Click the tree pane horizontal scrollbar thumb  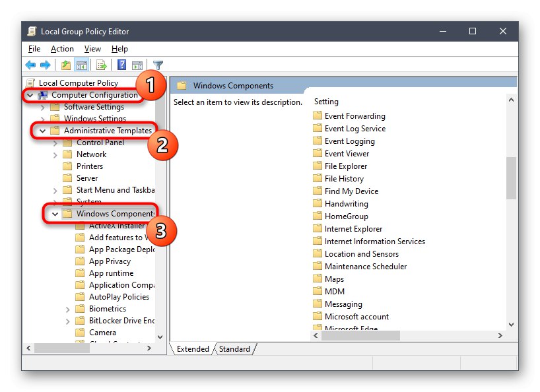pos(62,348)
